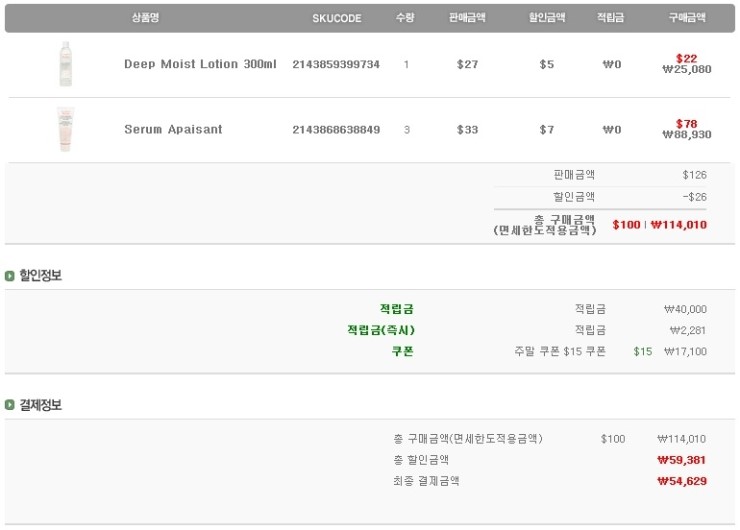
Task: Click the 수량 column header
Action: (405, 18)
